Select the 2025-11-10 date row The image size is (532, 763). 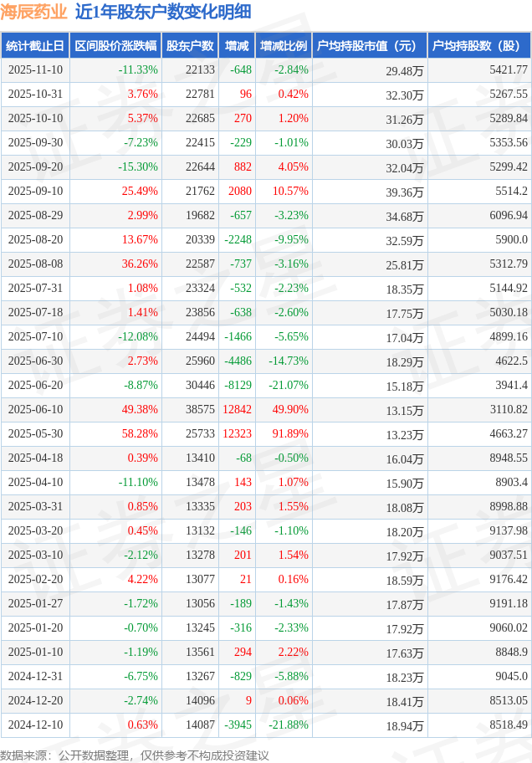(34, 70)
